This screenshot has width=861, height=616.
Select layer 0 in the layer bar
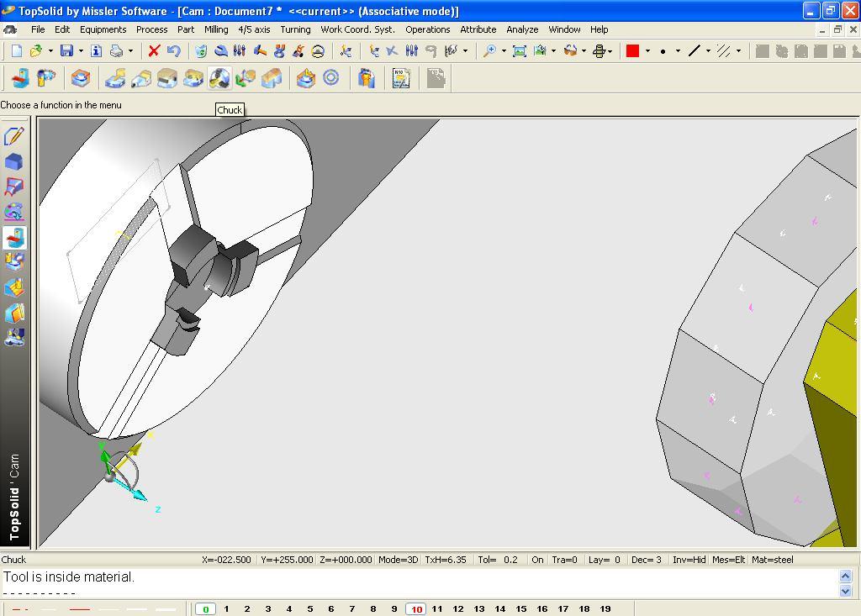[206, 609]
